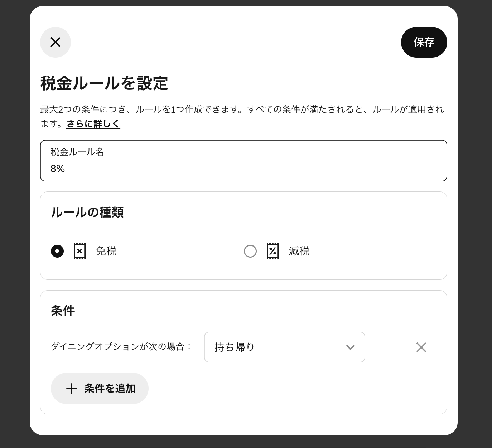Click the percent receipt icon beside 減税
Screen dimensions: 492x448
click(272, 251)
